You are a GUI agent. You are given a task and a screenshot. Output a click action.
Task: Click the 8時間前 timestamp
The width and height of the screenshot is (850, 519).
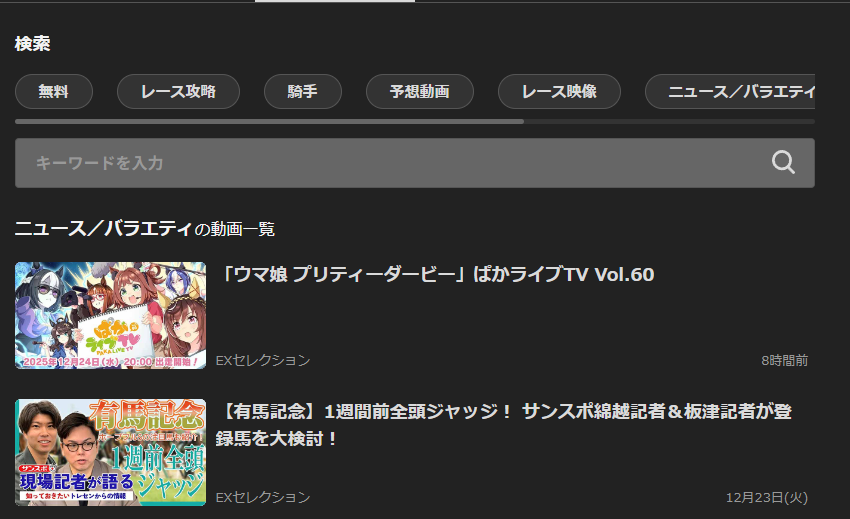pos(784,361)
